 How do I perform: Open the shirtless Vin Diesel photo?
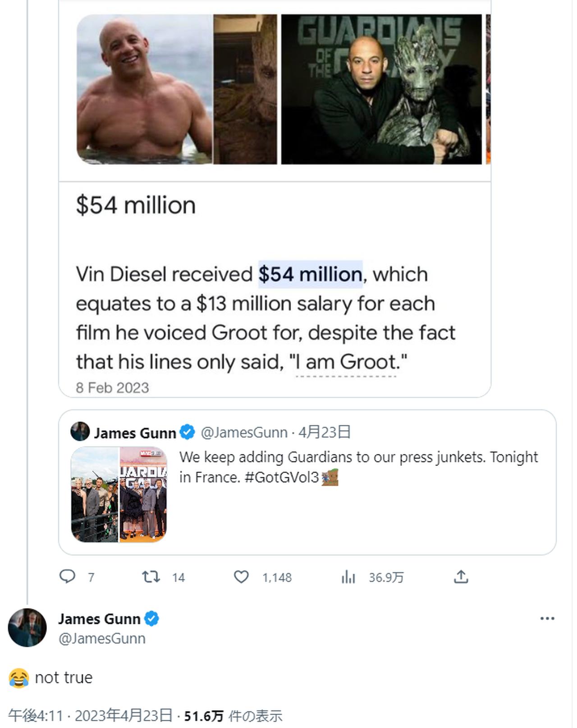coord(144,89)
